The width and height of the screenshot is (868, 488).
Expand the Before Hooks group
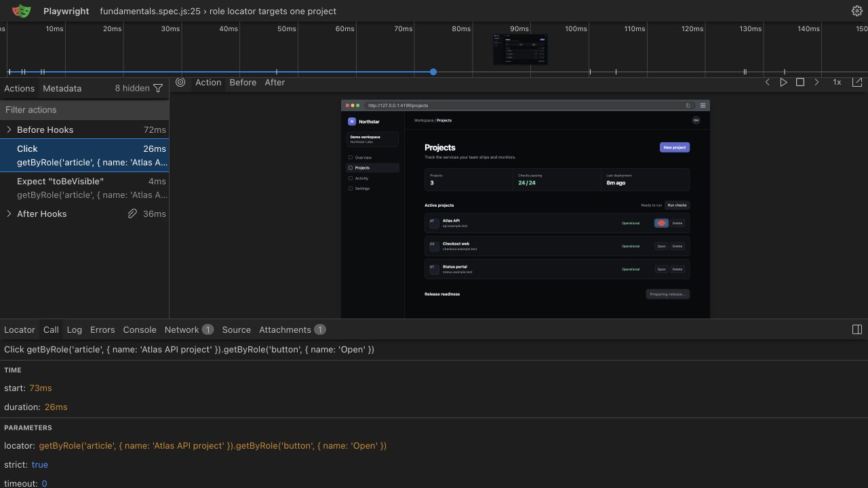9,129
